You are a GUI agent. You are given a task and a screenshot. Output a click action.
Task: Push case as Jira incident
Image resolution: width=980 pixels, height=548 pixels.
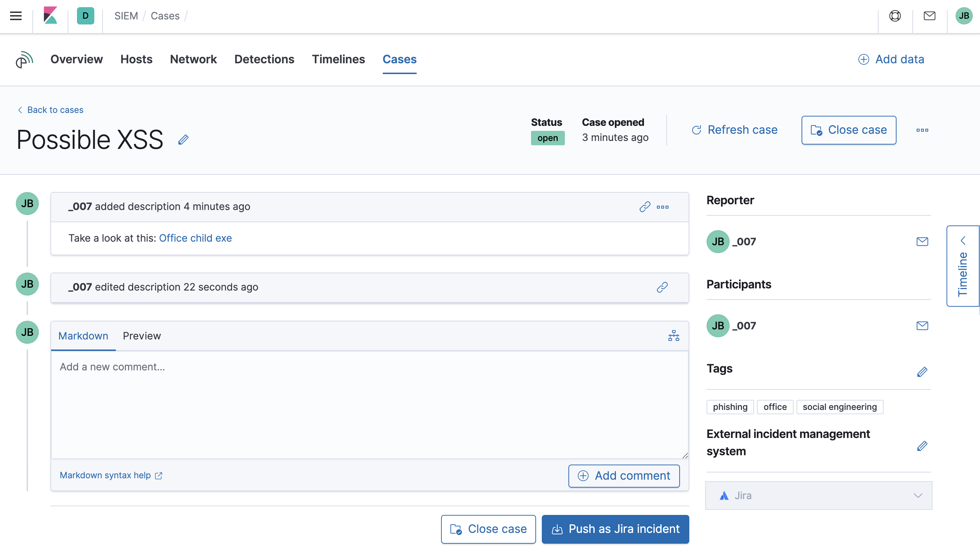click(x=615, y=529)
